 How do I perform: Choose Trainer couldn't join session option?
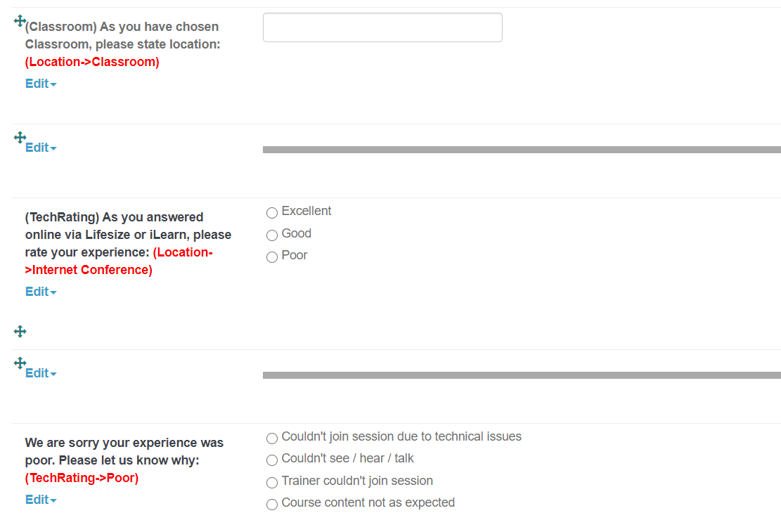tap(272, 483)
